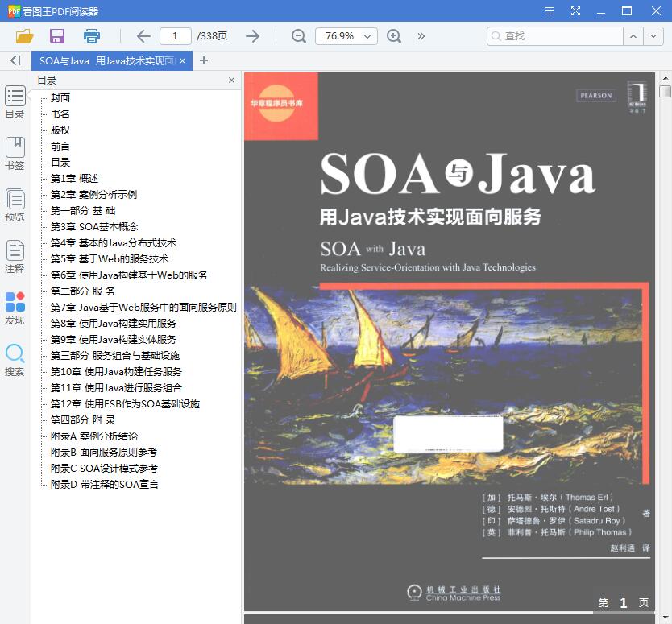Collapse the sidebar with the left arrow icon
The height and width of the screenshot is (624, 672).
(x=15, y=61)
